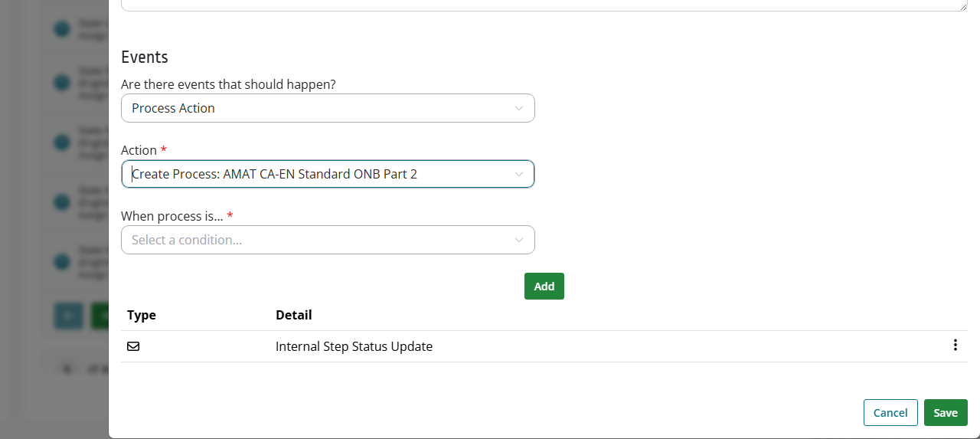Click the envelope icon in the Type column
Viewport: 980px width, 439px height.
tap(133, 346)
